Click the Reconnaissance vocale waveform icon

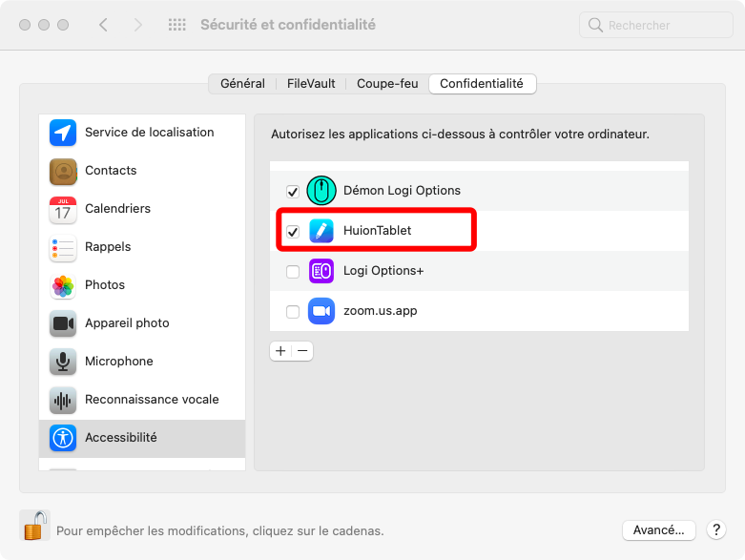[x=63, y=400]
